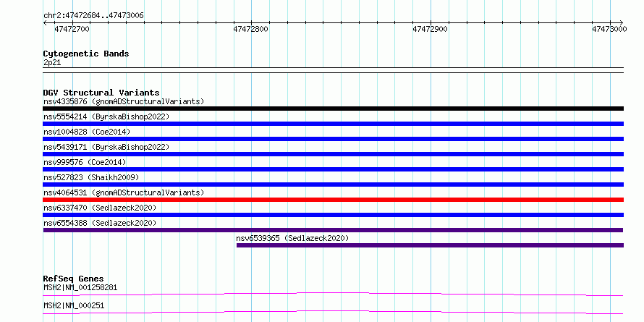Select the DGV Structural Variants track title
Screen dimensions: 644x322
tap(101, 93)
